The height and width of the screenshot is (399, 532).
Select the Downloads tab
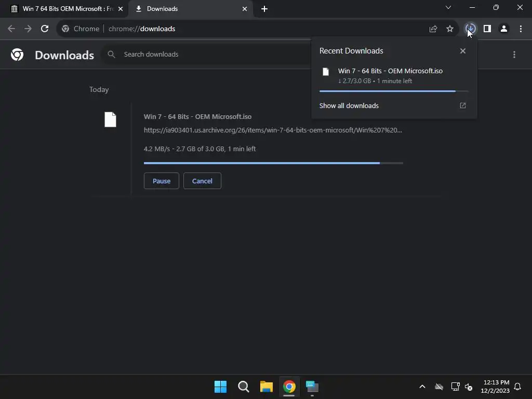[190, 9]
